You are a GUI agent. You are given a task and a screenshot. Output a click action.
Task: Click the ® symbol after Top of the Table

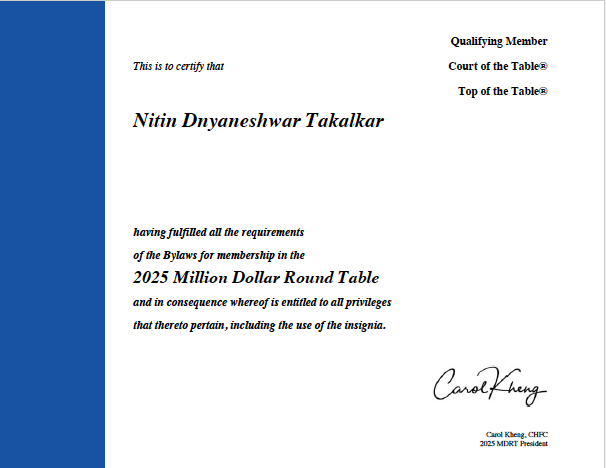pos(543,92)
